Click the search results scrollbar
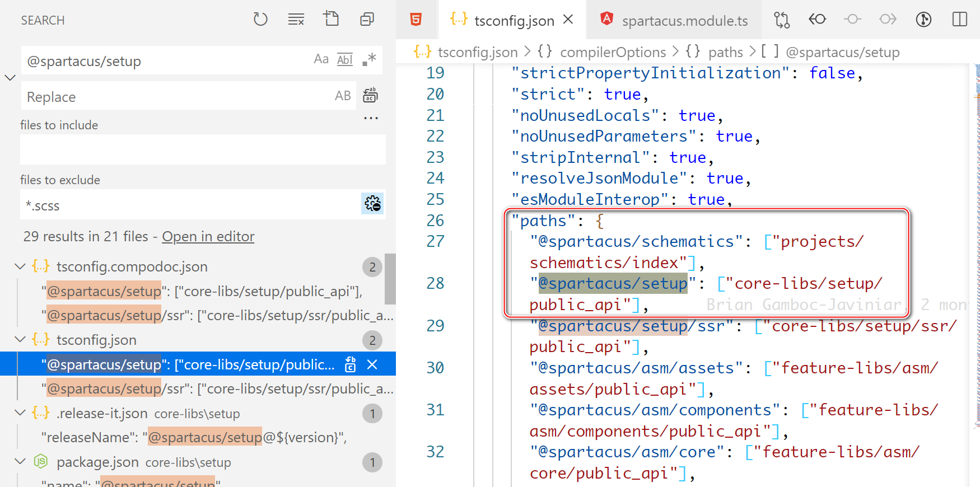This screenshot has height=487, width=980. click(390, 279)
